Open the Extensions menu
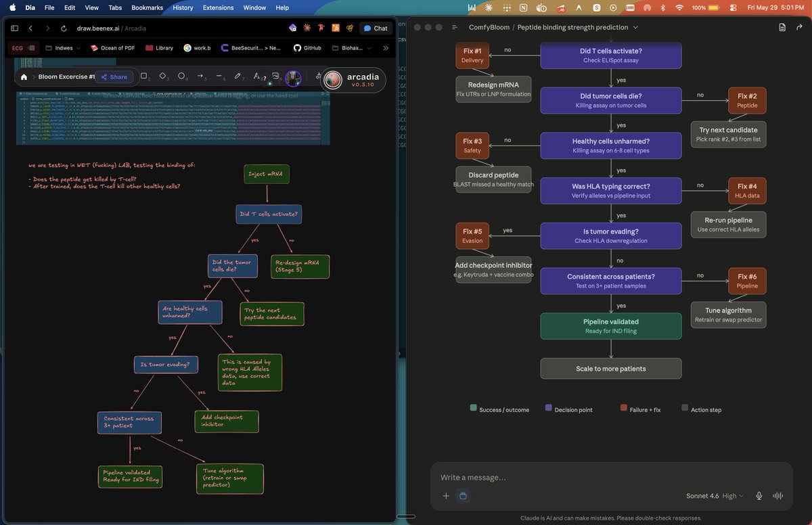 [x=219, y=7]
